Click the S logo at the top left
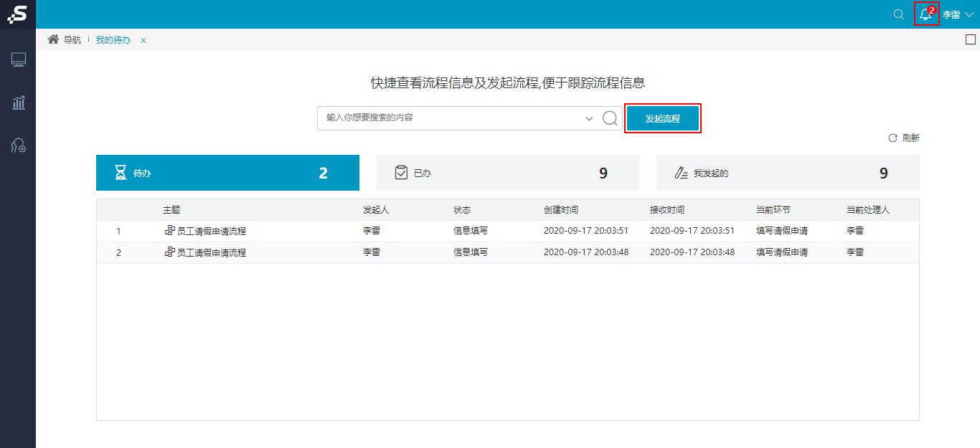 click(17, 14)
